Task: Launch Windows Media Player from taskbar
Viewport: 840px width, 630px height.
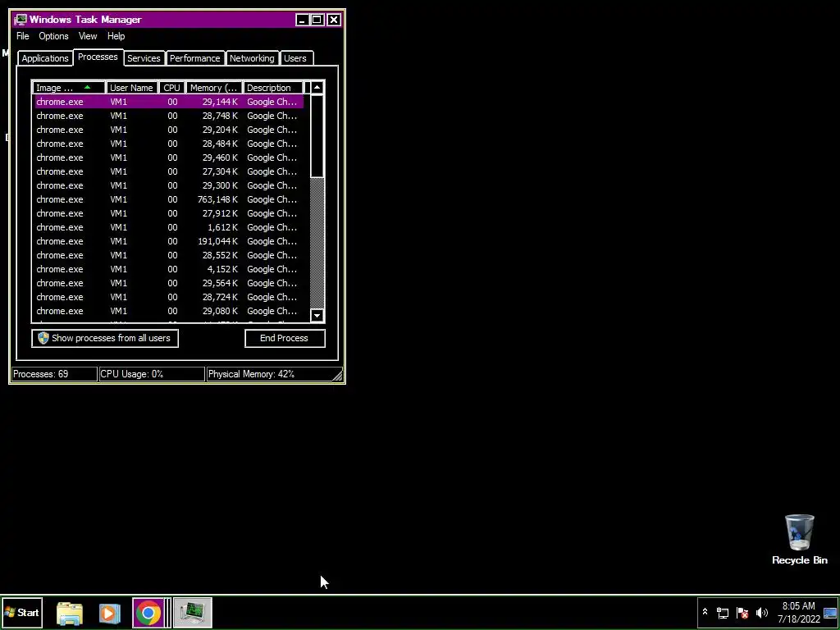Action: (x=109, y=613)
